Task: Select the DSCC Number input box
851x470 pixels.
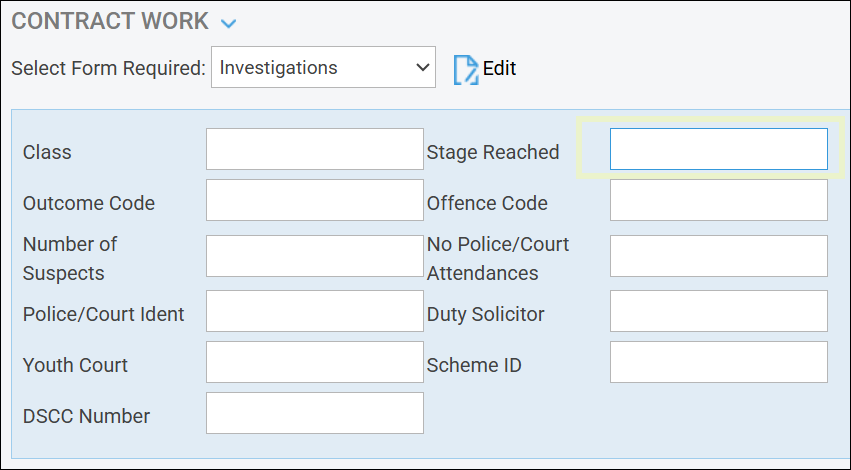Action: point(314,413)
